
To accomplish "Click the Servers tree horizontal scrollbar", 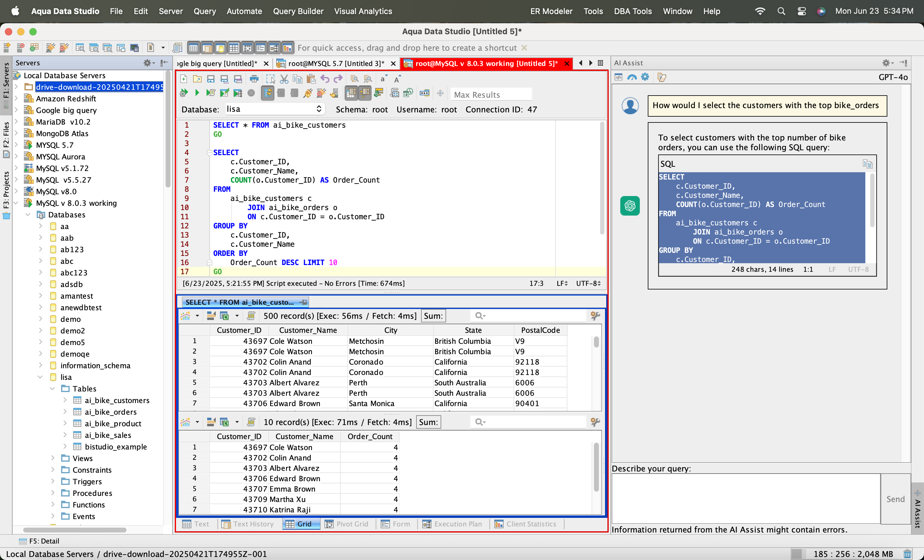I will (x=75, y=530).
